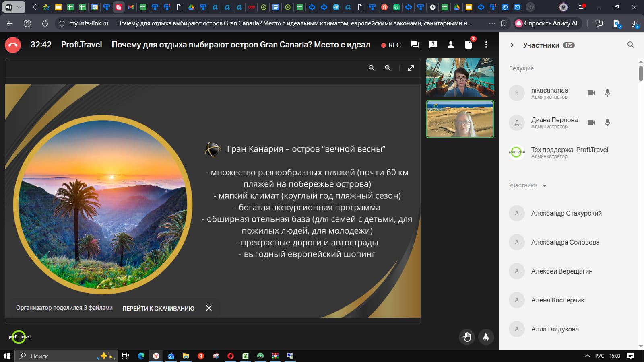Collapse the Участники side panel chevron
This screenshot has height=362, width=644.
(x=512, y=45)
